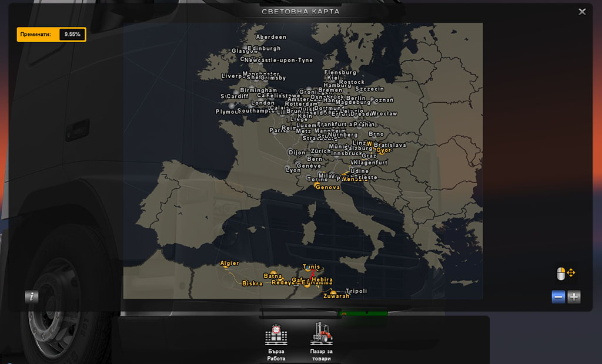The height and width of the screenshot is (364, 602).
Task: Select Innsbruck on the map
Action: pyautogui.click(x=347, y=153)
